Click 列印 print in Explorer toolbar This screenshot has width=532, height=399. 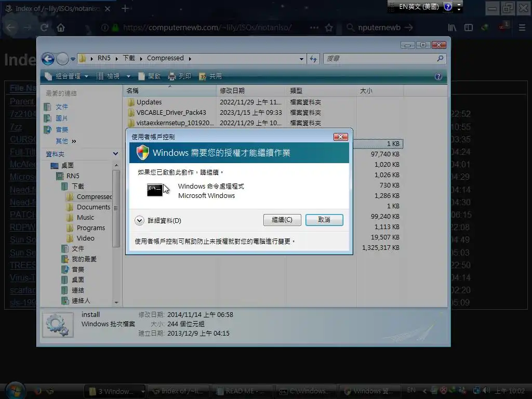(180, 76)
